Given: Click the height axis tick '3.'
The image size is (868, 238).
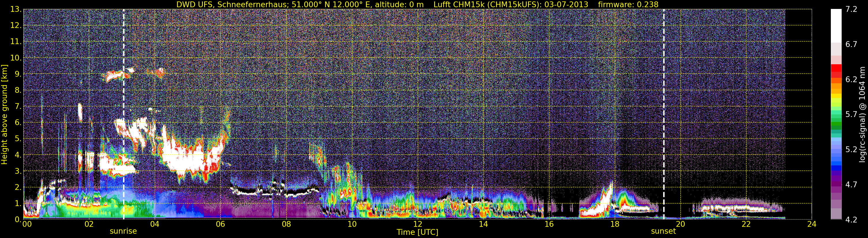Looking at the screenshot, I should (18, 171).
